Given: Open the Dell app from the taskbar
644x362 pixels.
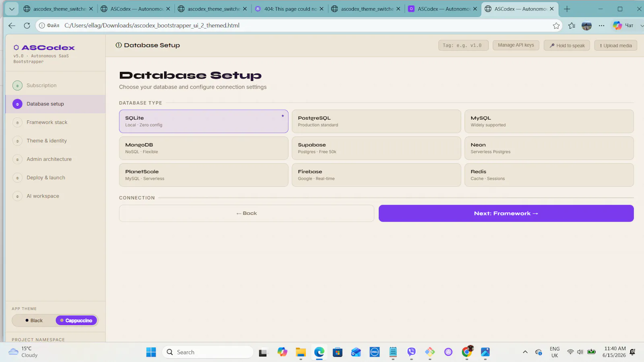Looking at the screenshot, I should (x=374, y=352).
